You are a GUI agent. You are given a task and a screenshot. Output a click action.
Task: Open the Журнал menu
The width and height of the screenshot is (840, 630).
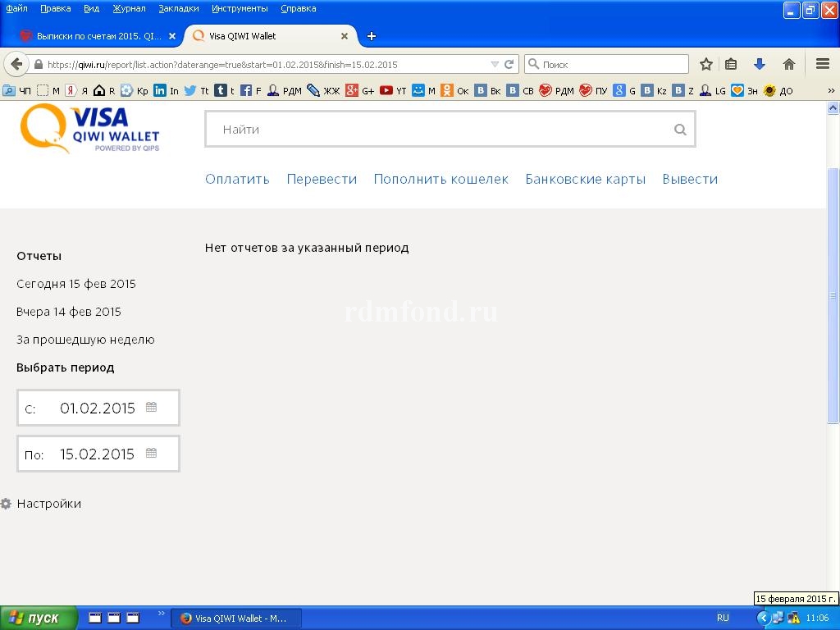(x=129, y=8)
